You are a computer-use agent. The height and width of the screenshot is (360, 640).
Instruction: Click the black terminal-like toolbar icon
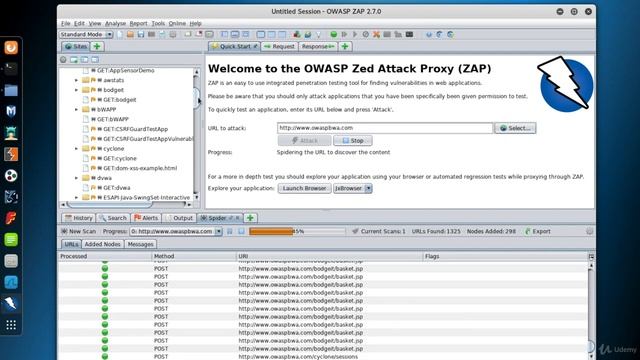coord(409,35)
